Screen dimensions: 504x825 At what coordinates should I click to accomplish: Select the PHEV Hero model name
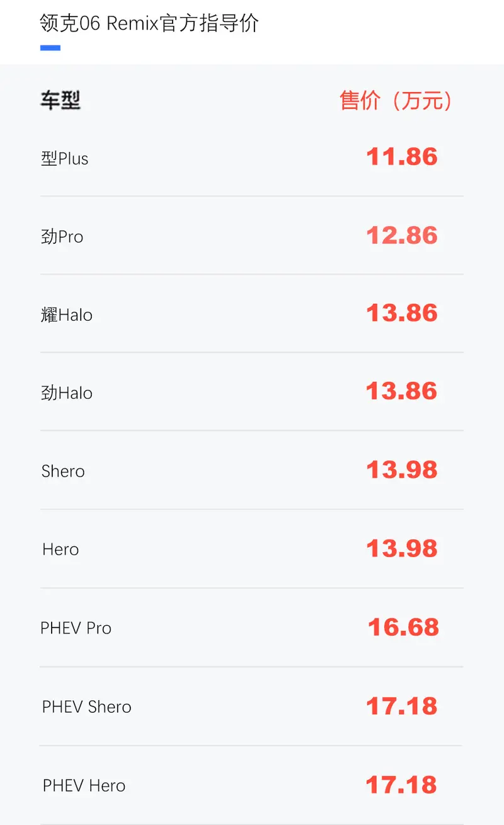84,786
